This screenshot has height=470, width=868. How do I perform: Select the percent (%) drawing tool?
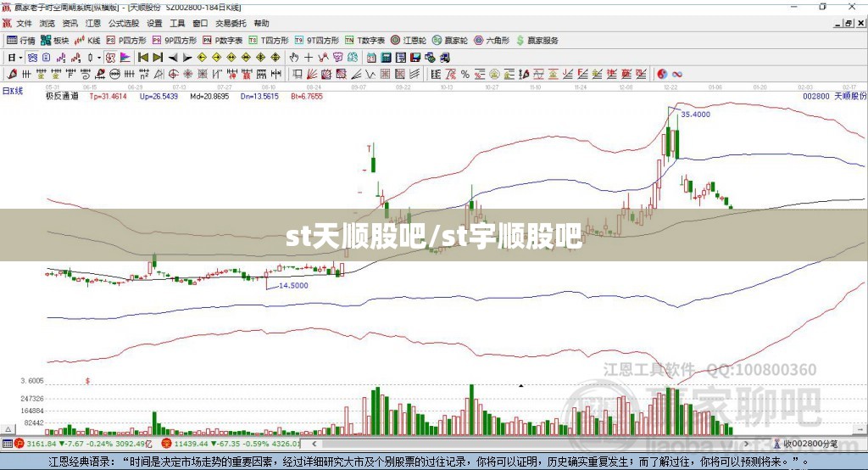465,74
